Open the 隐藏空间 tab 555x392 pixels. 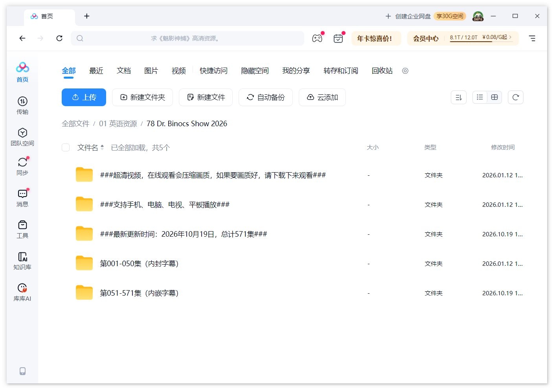255,71
